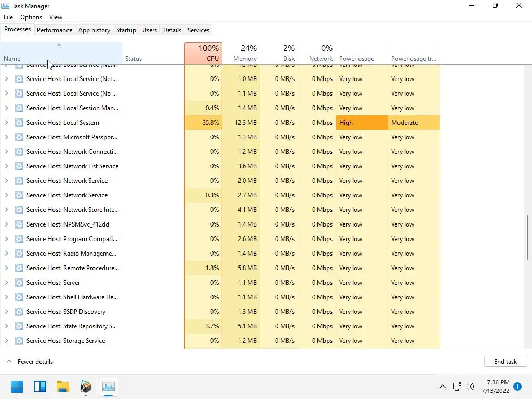This screenshot has width=532, height=399.
Task: Click gear icon of Service Host: Network Store Interface
Action: [19, 210]
